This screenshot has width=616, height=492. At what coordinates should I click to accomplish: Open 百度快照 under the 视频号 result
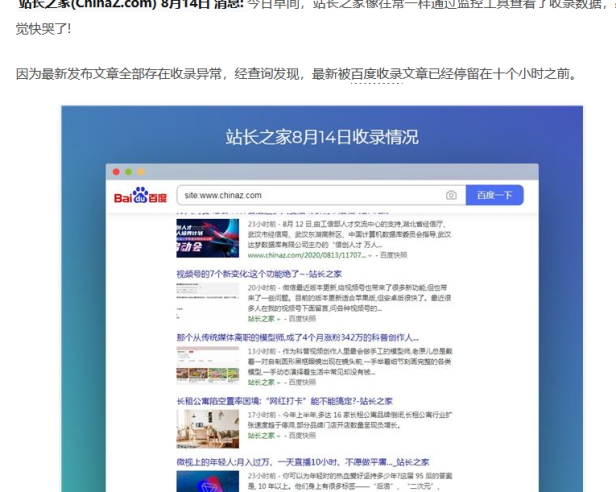tap(302, 319)
